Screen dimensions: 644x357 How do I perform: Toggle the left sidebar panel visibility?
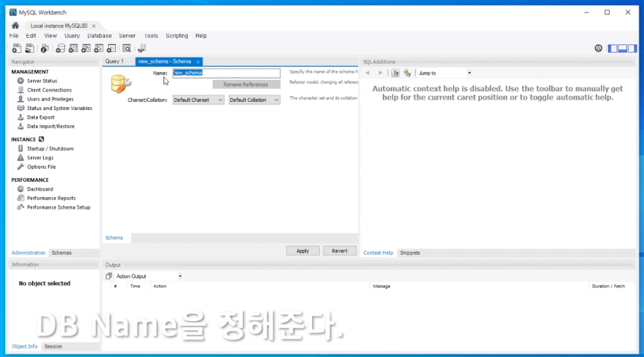613,49
